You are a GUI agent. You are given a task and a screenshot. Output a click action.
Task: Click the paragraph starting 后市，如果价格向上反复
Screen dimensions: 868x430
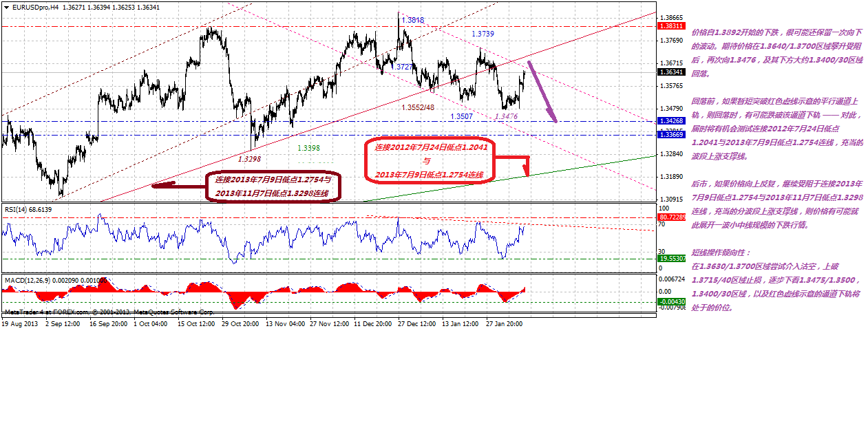778,204
